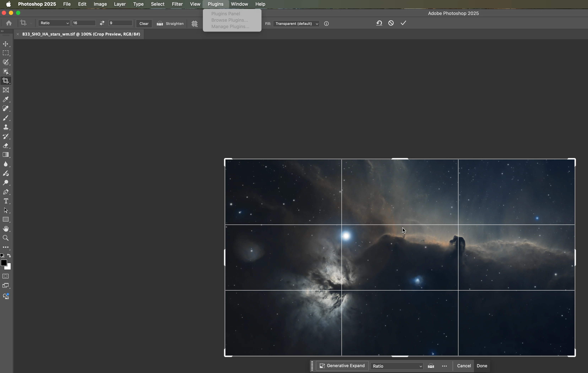The image size is (588, 373).
Task: Open the Filter menu
Action: [x=177, y=4]
